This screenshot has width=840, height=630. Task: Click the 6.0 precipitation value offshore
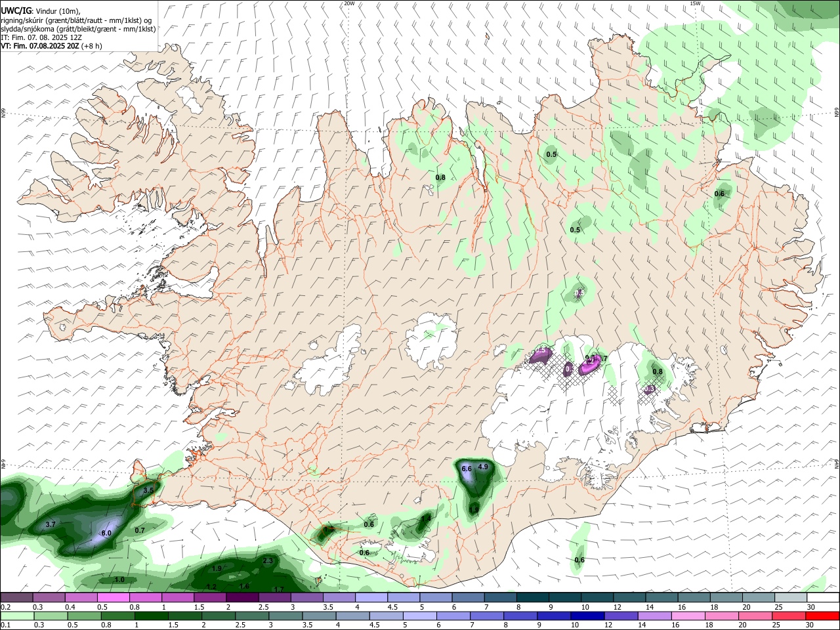click(x=106, y=534)
